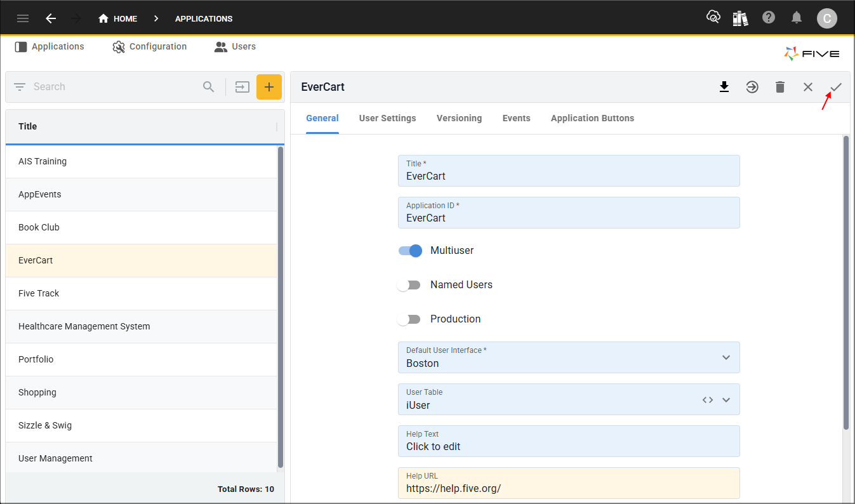The width and height of the screenshot is (855, 504).
Task: Open the User Table dropdown arrow
Action: 726,400
